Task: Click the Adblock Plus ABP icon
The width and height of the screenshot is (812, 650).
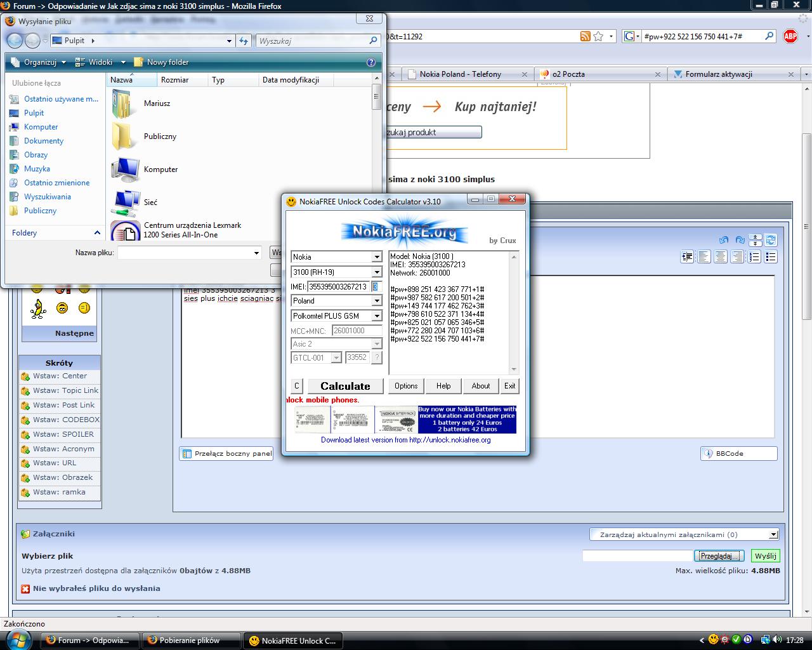Action: pyautogui.click(x=790, y=36)
